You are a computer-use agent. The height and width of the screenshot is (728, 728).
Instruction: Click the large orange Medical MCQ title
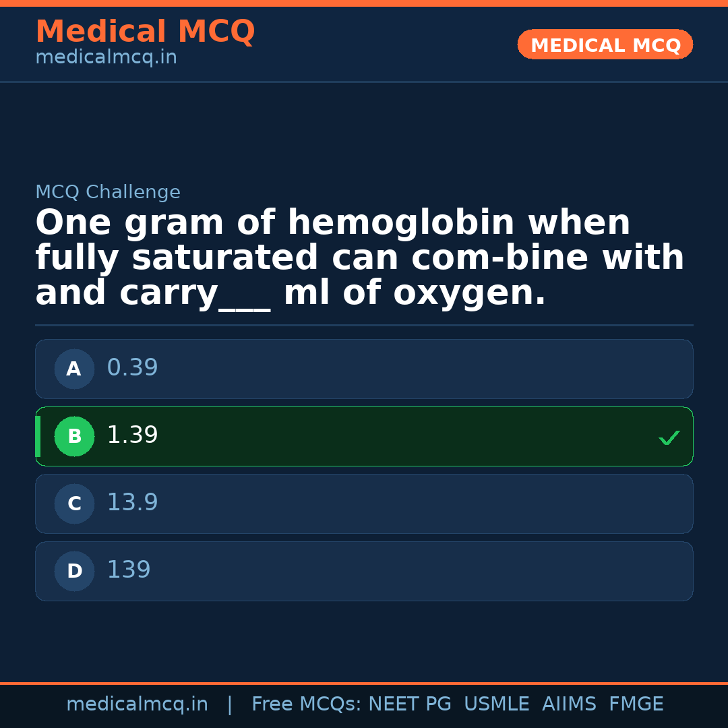coord(145,32)
